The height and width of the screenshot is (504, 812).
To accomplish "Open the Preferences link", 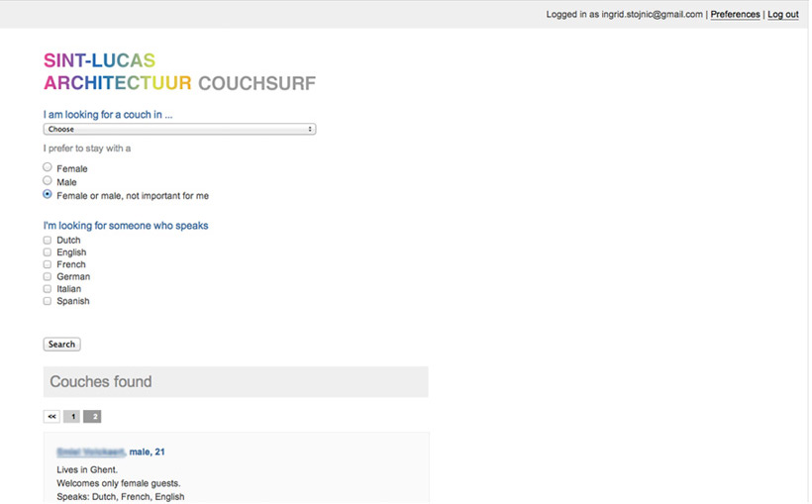I will [x=735, y=15].
